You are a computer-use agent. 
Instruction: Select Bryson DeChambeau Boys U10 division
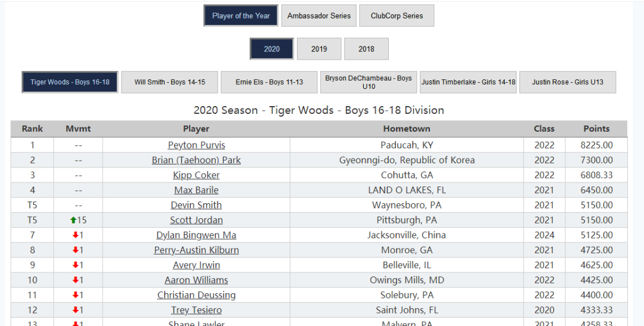(369, 82)
